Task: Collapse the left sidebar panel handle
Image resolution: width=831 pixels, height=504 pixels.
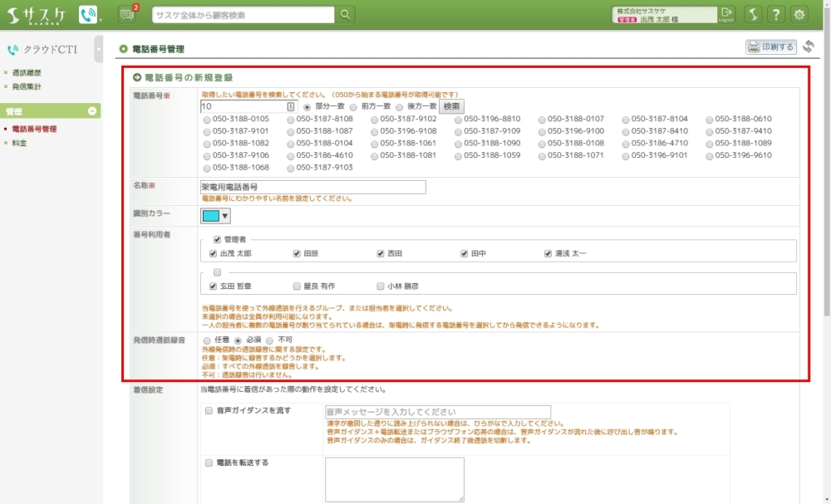Action: 99,49
